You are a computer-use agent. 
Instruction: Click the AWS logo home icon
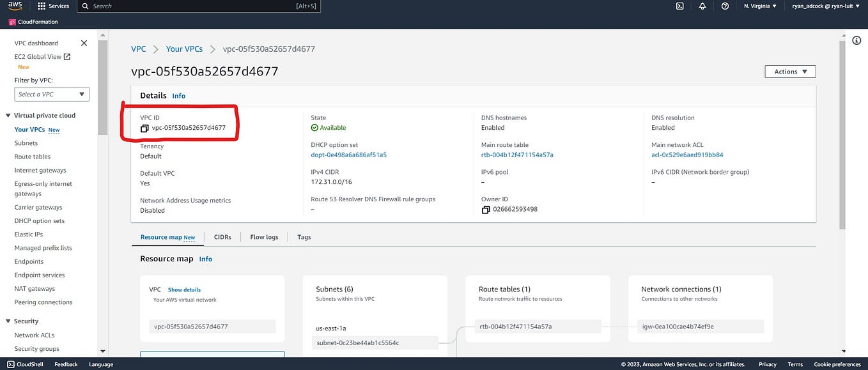coord(15,6)
